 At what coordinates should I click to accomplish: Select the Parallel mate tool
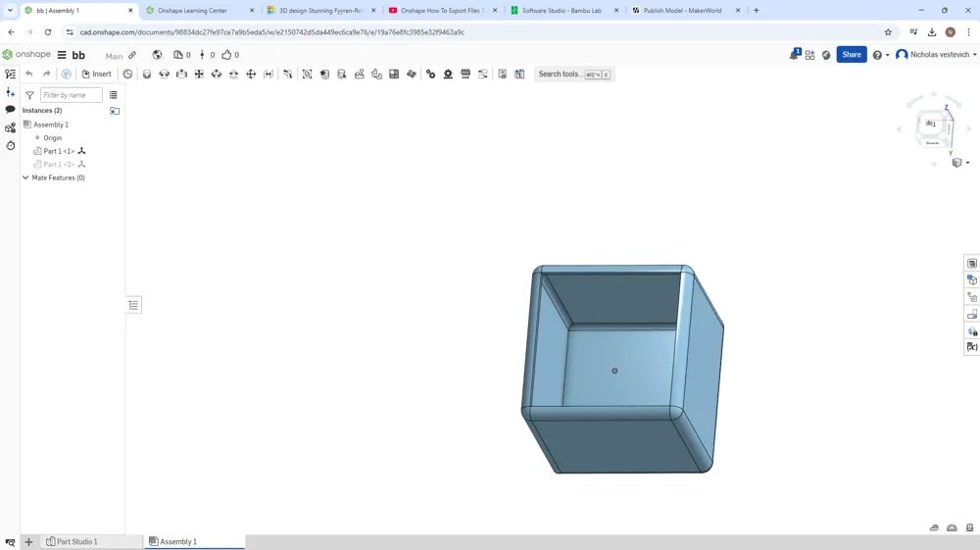[269, 74]
